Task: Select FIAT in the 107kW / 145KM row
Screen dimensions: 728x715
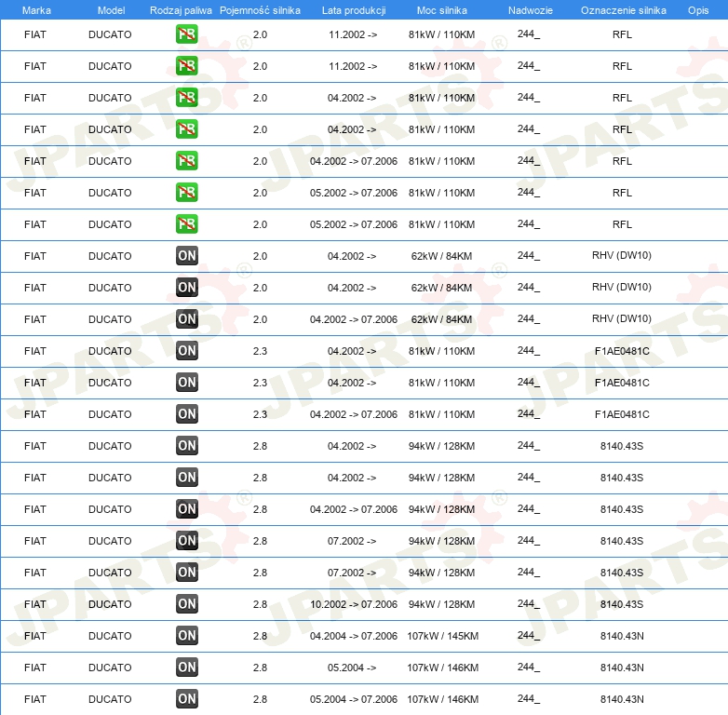Action: click(x=35, y=636)
